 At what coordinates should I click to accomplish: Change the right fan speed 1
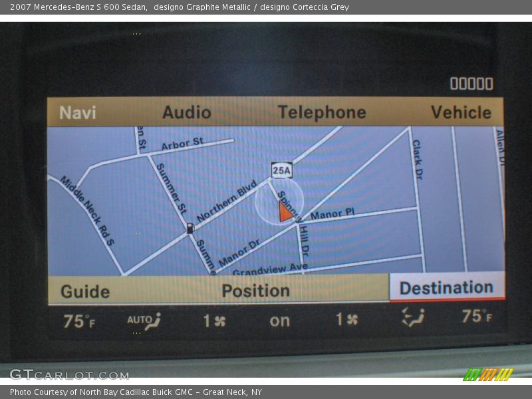tap(346, 319)
